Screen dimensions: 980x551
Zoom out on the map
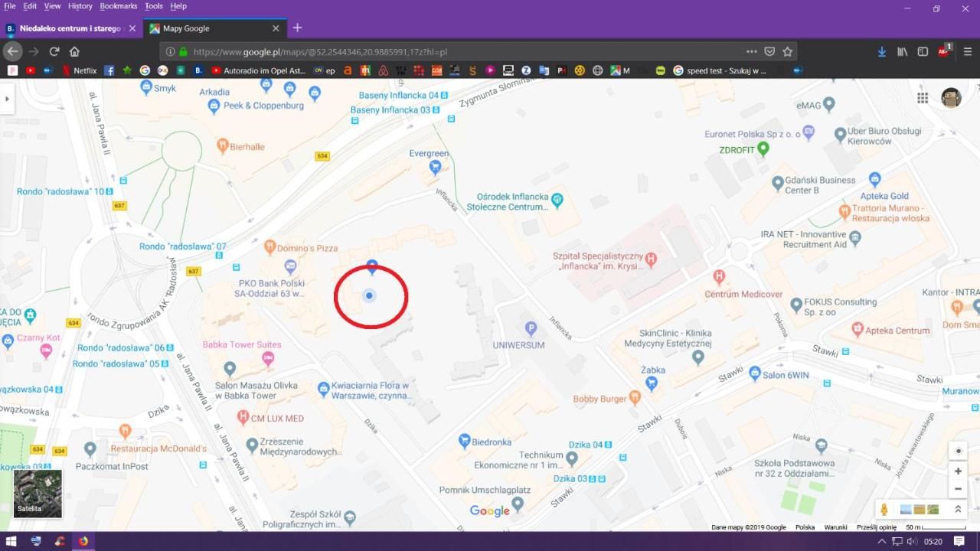tap(958, 489)
